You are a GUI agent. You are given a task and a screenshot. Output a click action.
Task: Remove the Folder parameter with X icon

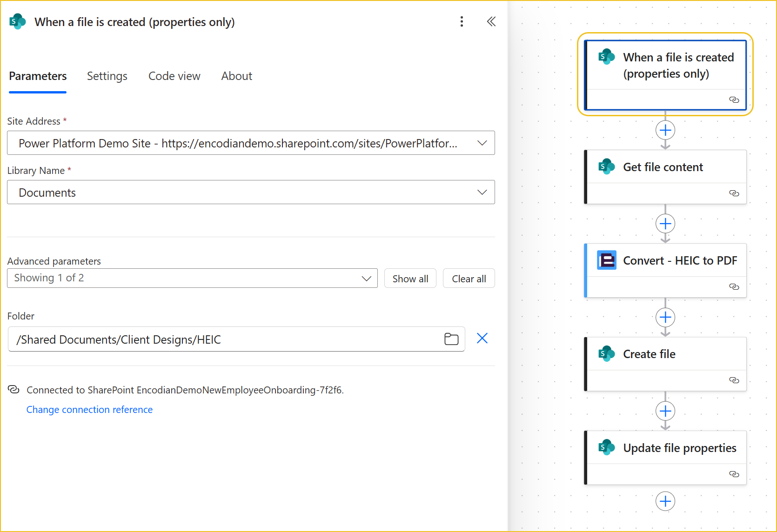(x=482, y=339)
